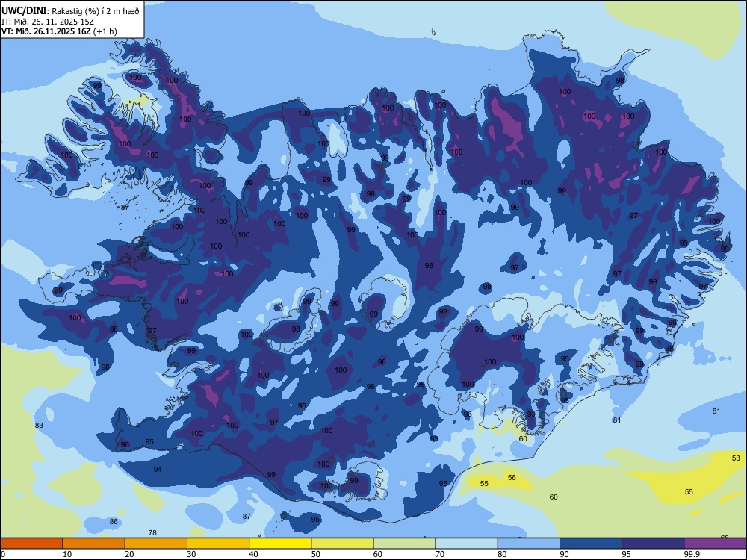Click the 'VT: Mið. 26.11.2025 16Z (+1 h)' line

tap(59, 31)
